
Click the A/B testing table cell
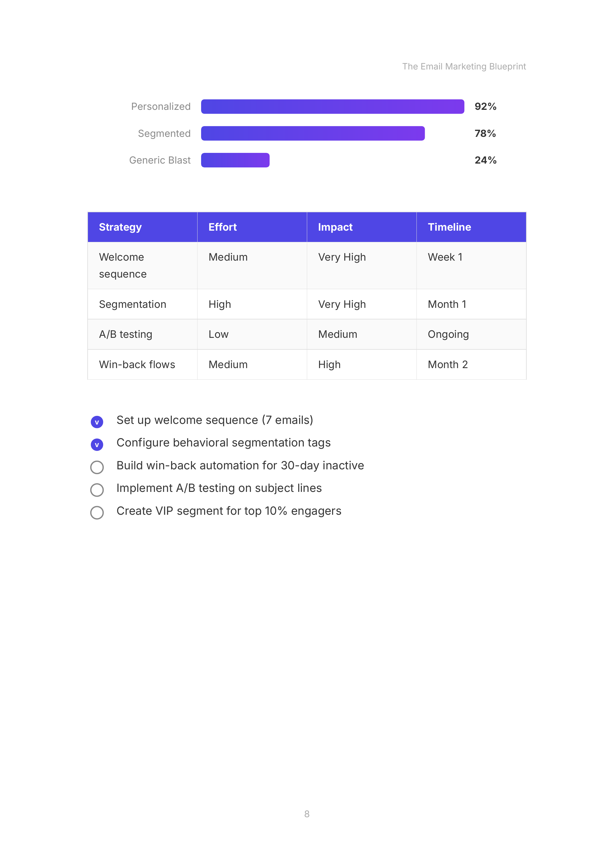pyautogui.click(x=126, y=334)
